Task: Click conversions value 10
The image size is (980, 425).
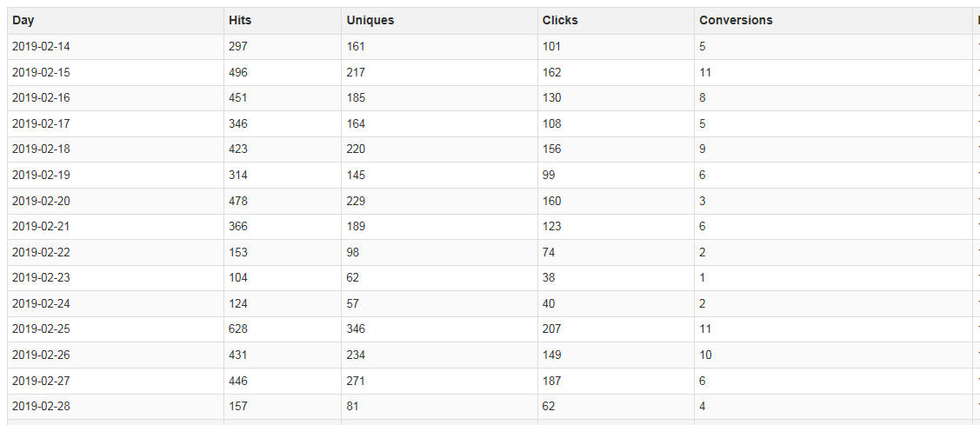Action: (705, 355)
